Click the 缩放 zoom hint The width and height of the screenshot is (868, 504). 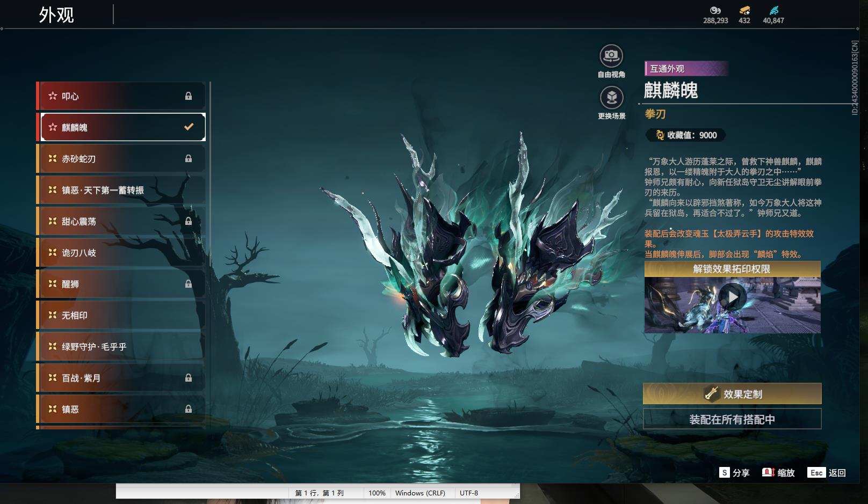[x=778, y=472]
